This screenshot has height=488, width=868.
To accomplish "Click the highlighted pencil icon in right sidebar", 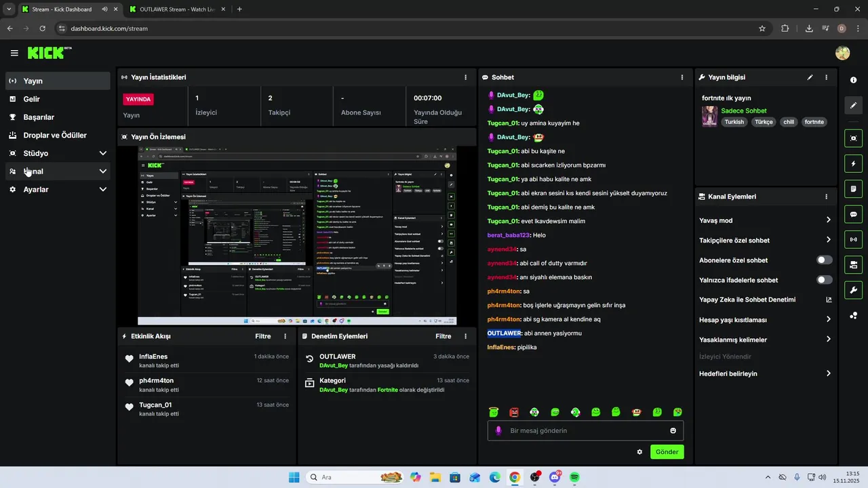I will (x=853, y=106).
